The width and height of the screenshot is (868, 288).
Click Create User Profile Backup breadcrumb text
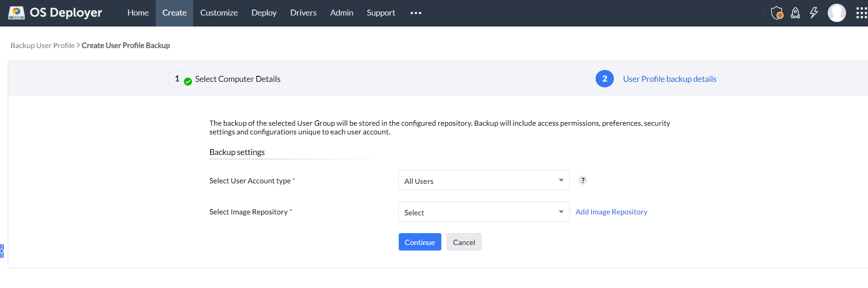point(126,45)
